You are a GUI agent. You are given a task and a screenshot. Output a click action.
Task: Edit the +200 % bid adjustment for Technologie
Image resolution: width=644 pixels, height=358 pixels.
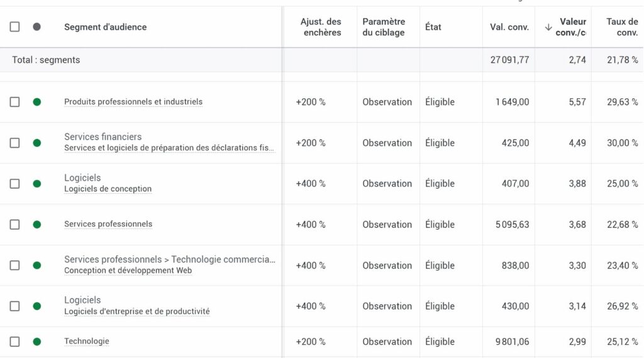click(311, 342)
